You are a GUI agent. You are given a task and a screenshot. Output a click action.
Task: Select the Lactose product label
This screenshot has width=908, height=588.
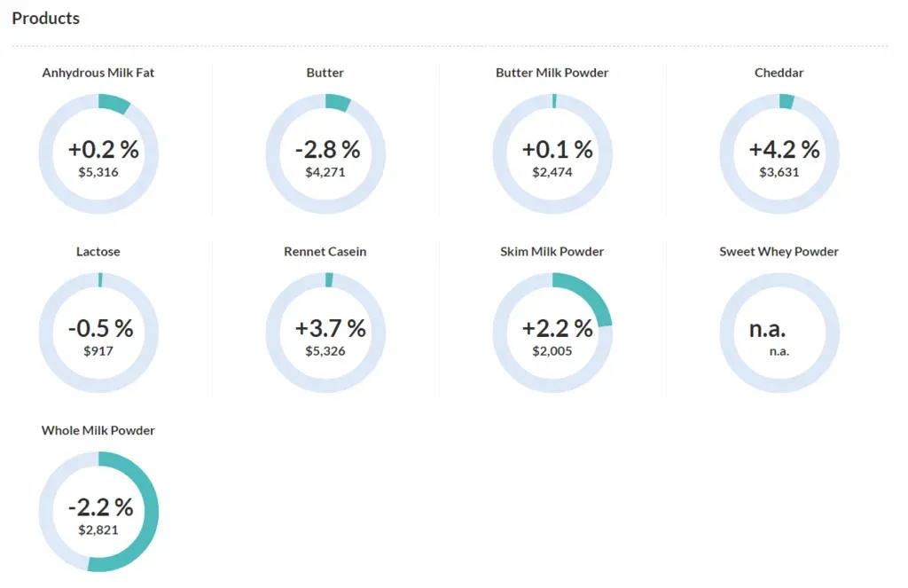[98, 252]
